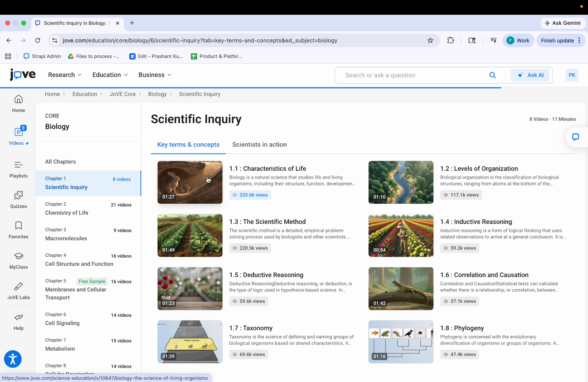Click the browser address bar URL
This screenshot has width=588, height=382.
click(x=200, y=40)
